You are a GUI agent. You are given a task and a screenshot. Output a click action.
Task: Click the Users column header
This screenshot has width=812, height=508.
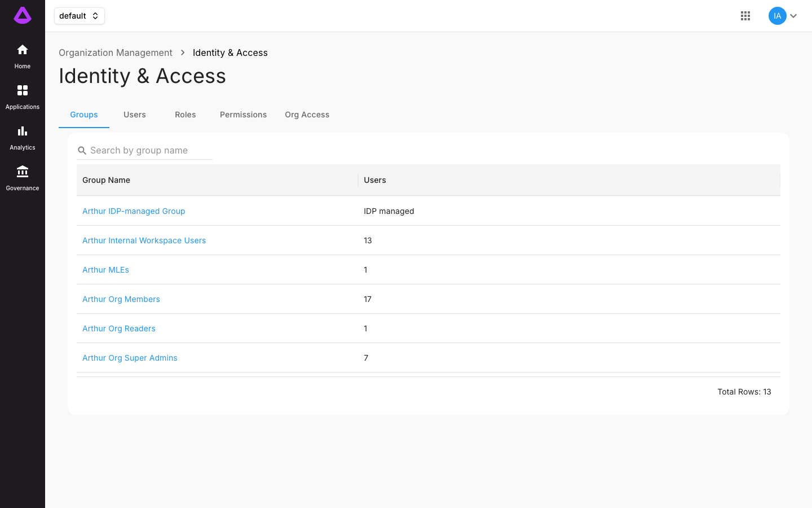click(x=569, y=180)
